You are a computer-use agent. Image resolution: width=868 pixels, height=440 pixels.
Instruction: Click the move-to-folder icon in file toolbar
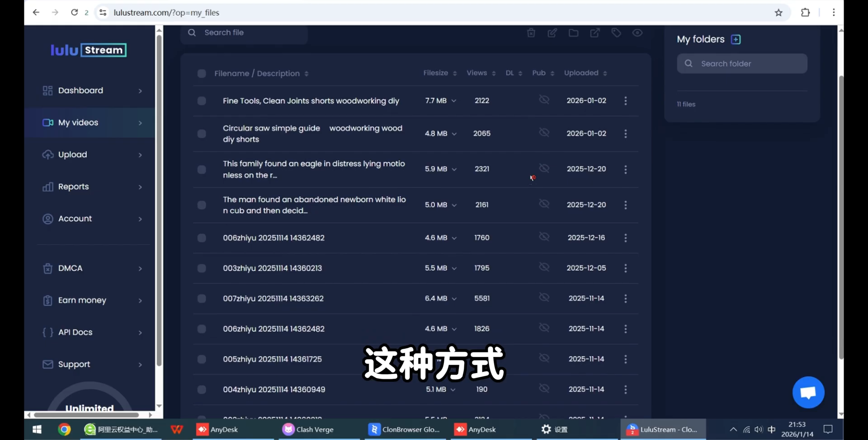coord(574,33)
